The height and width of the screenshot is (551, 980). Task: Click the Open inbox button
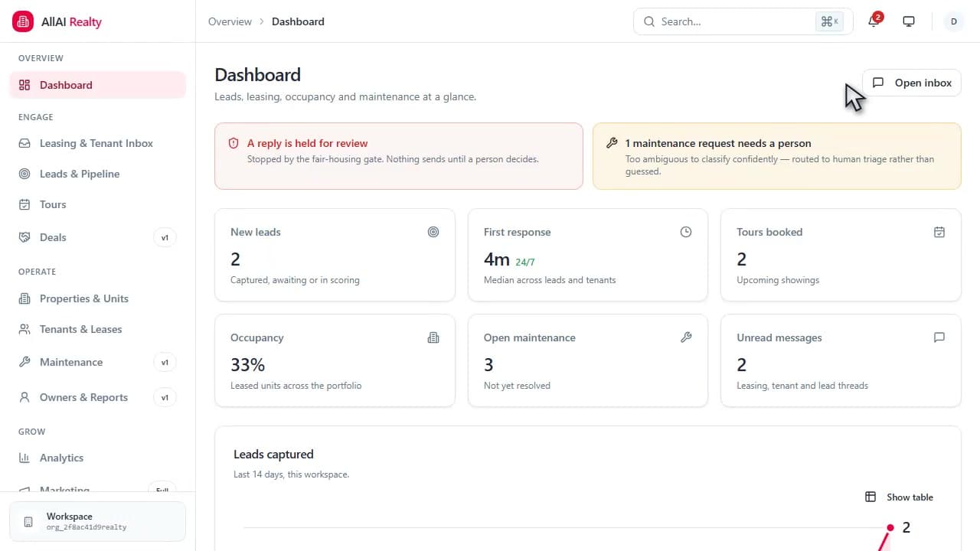[912, 83]
